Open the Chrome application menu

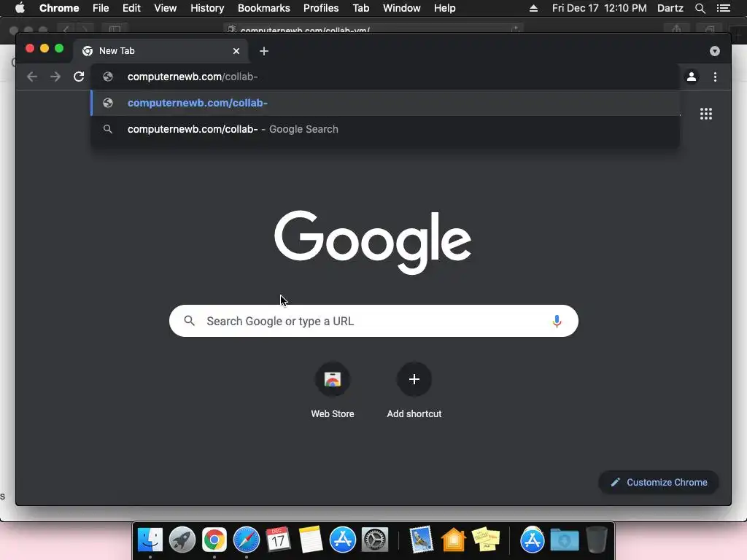(x=59, y=8)
